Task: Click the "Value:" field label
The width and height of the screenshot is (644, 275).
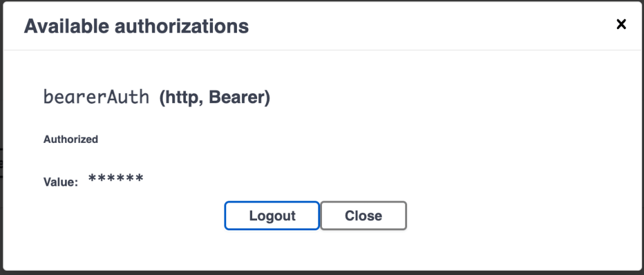Action: 60,182
